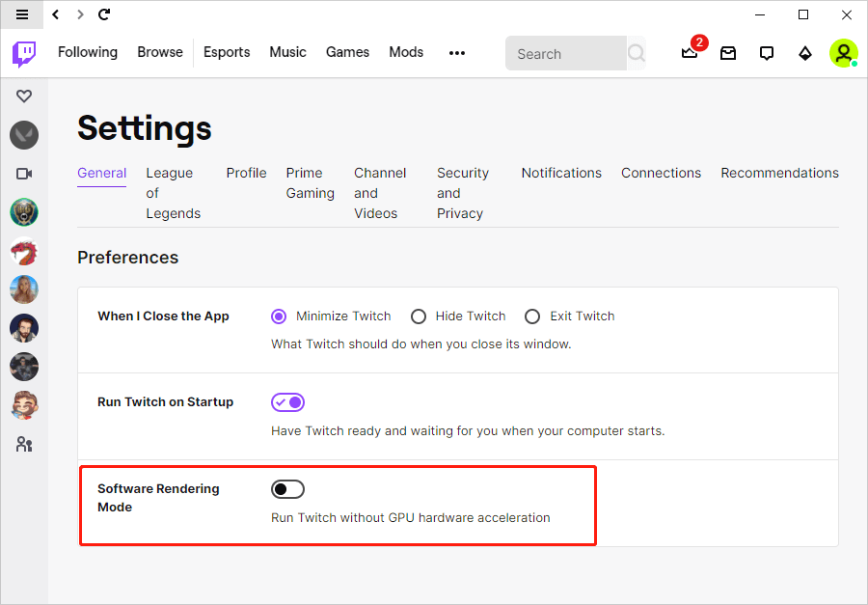The image size is (868, 605).
Task: Switch to the Prime Gaming tab
Action: click(311, 182)
